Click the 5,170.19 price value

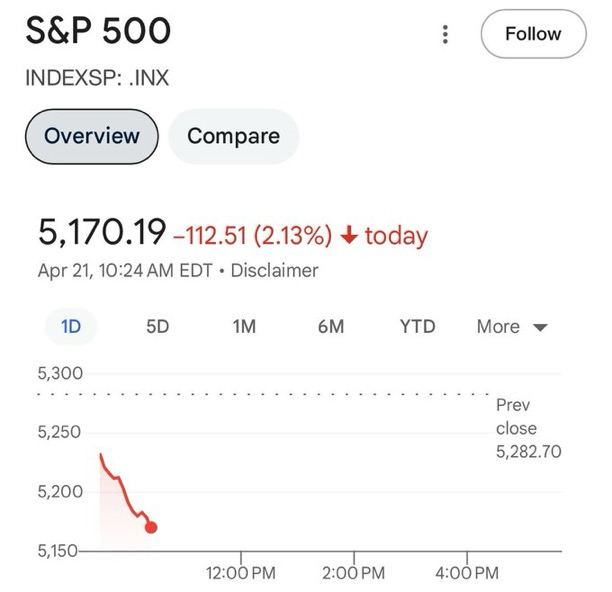pyautogui.click(x=101, y=232)
